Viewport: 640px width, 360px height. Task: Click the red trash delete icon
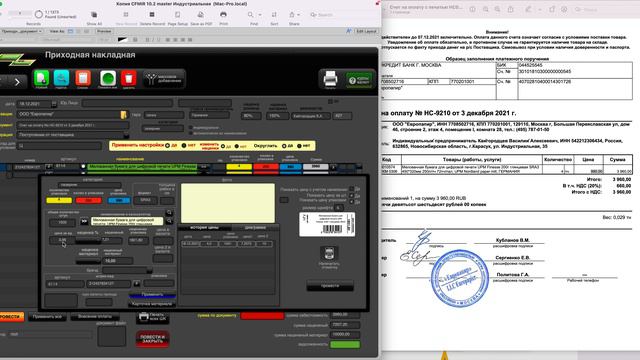coord(129,78)
